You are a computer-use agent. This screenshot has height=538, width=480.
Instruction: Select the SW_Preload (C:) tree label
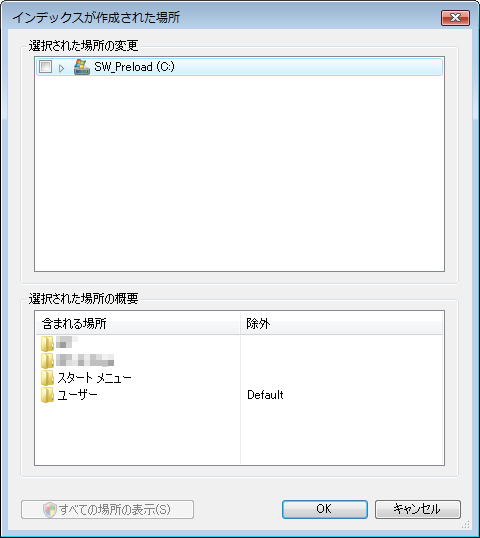click(x=134, y=67)
